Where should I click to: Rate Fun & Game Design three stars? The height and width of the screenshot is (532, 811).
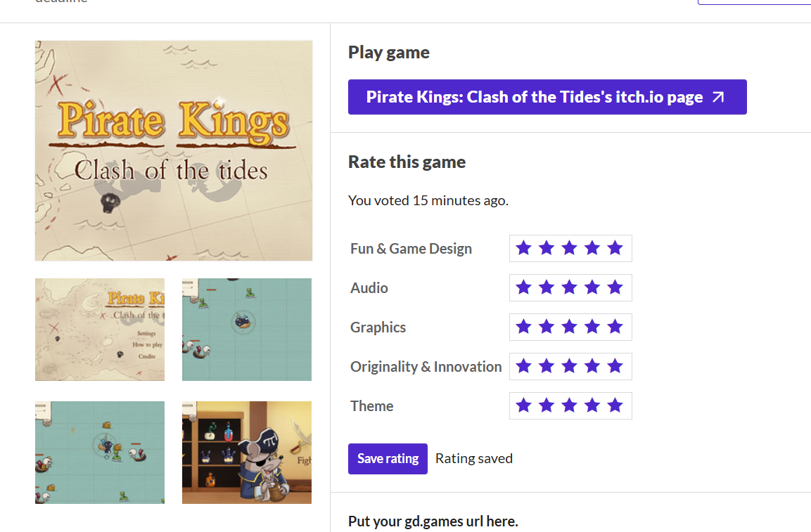pyautogui.click(x=570, y=248)
